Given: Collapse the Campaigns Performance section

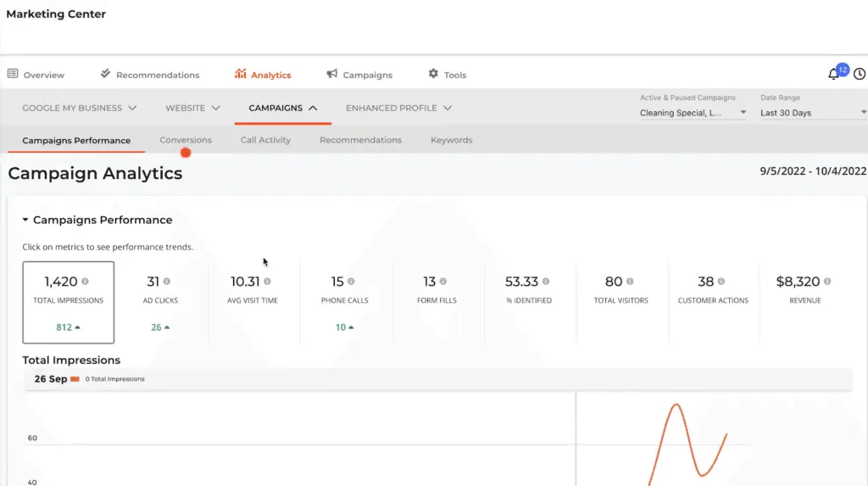Looking at the screenshot, I should click(x=25, y=220).
